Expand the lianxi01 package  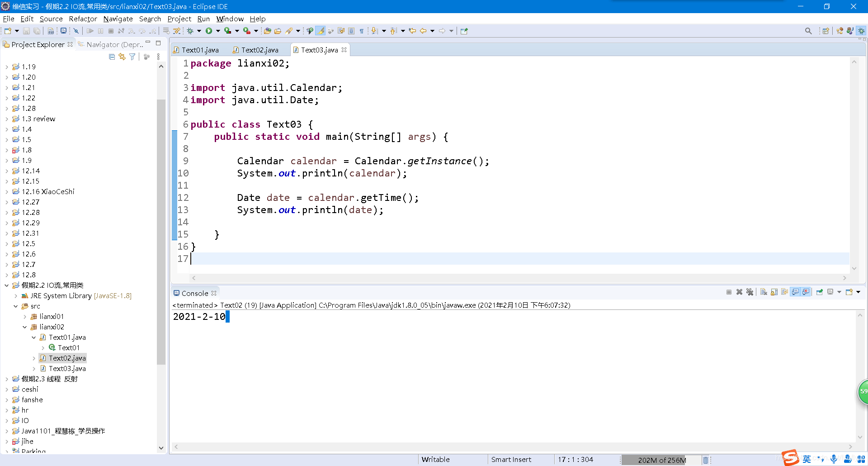[25, 317]
